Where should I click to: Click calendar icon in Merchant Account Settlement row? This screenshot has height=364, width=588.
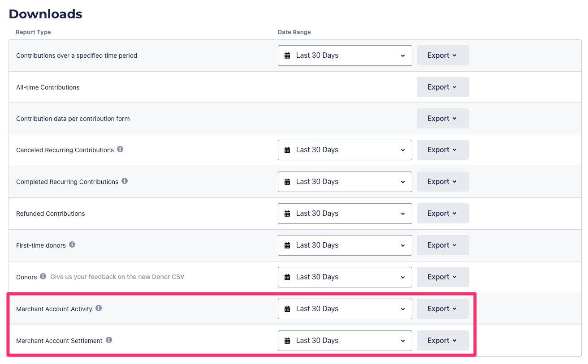[x=287, y=341]
